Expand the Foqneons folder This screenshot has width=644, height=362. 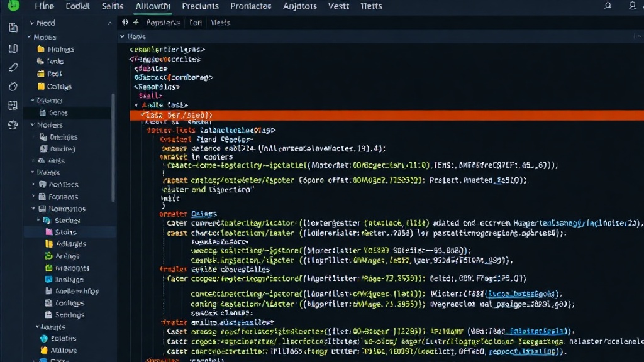(34, 197)
